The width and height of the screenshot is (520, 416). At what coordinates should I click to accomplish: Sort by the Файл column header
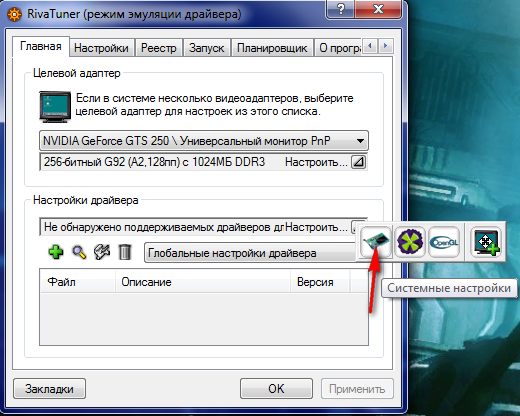[x=77, y=282]
